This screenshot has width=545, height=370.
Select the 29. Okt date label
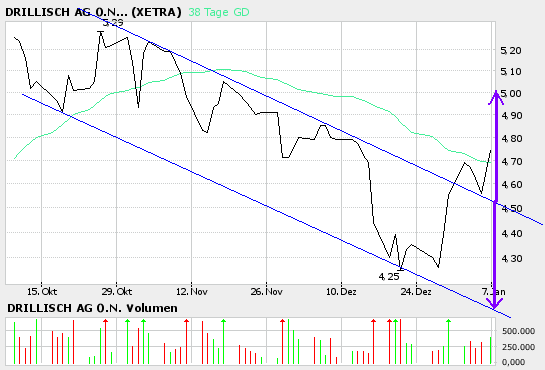(x=117, y=291)
